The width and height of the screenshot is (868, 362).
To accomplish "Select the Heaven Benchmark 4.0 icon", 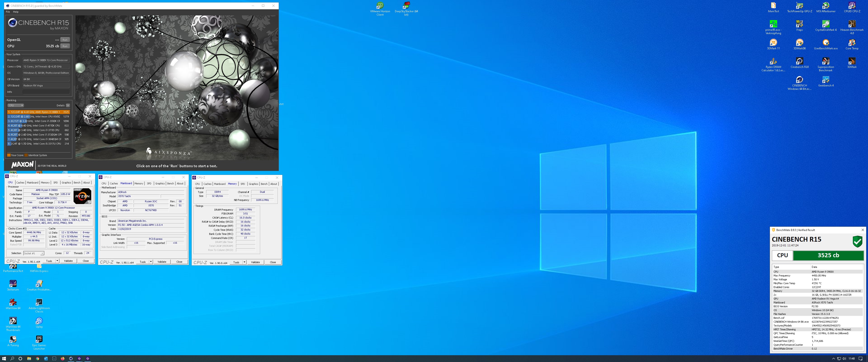I will click(x=852, y=28).
